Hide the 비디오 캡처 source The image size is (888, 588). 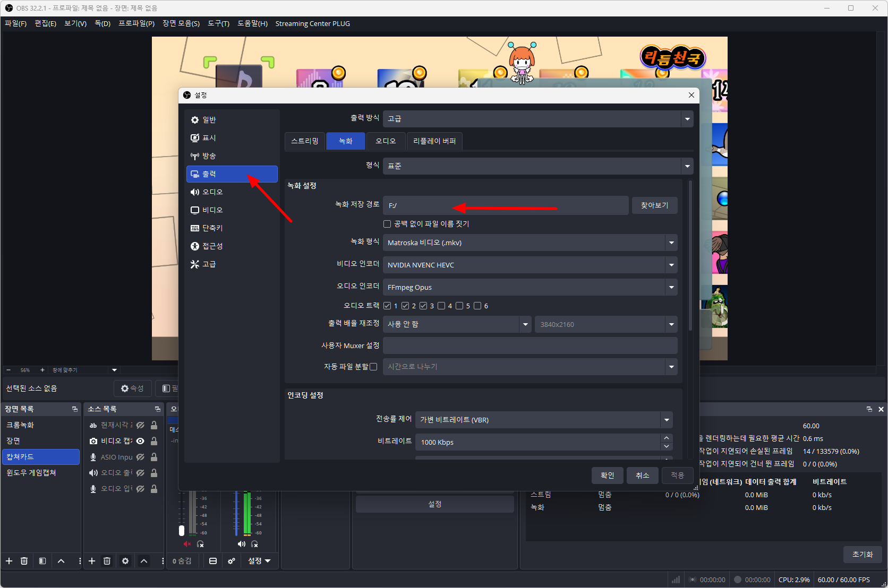point(140,441)
